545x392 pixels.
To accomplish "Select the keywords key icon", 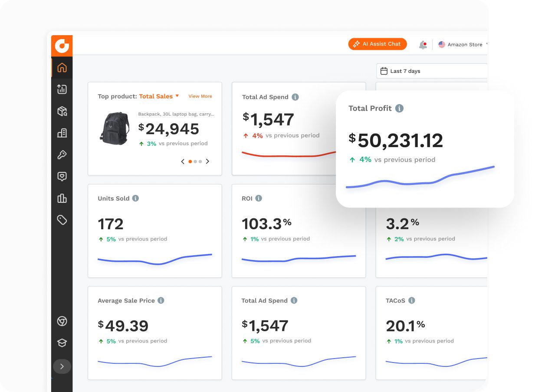I will coord(62,155).
